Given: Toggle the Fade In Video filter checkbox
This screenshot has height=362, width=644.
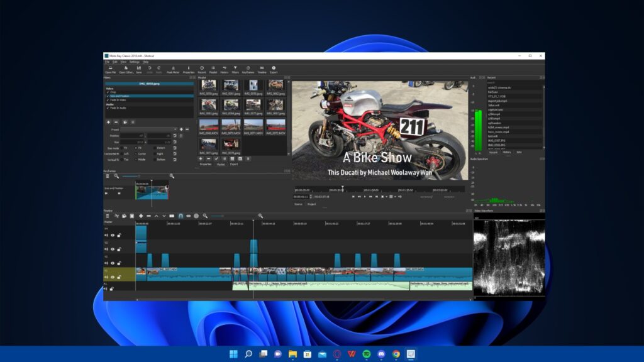Looking at the screenshot, I should [x=108, y=100].
